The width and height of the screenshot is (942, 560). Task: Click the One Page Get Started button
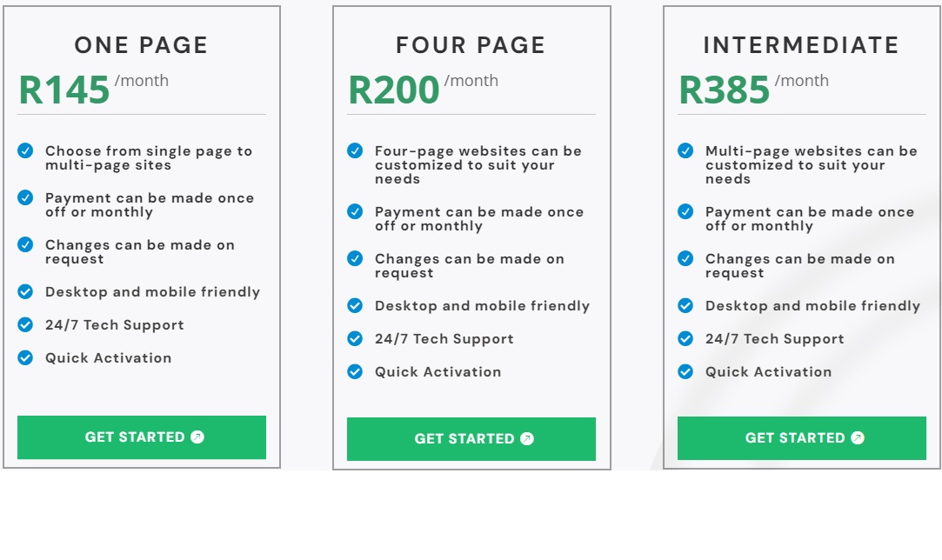coord(142,437)
